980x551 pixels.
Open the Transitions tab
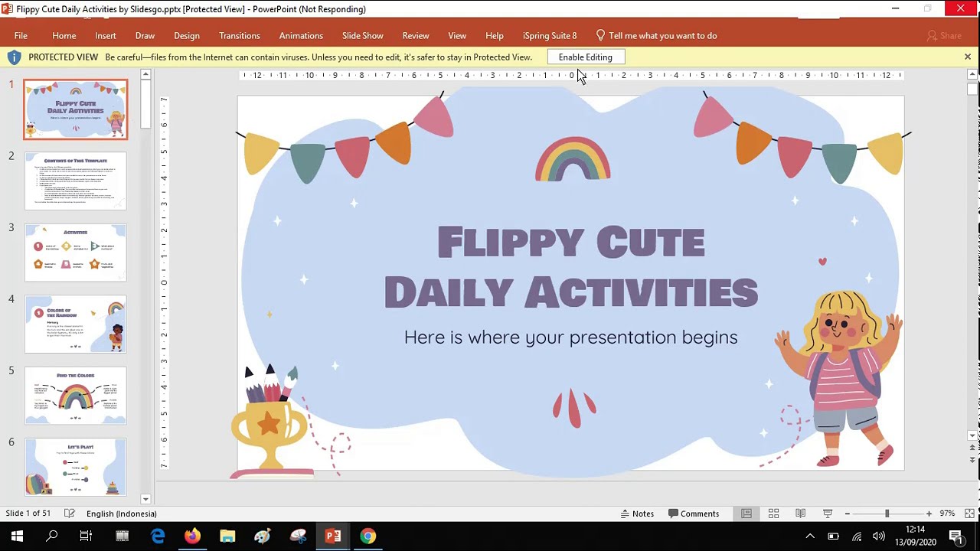coord(240,36)
